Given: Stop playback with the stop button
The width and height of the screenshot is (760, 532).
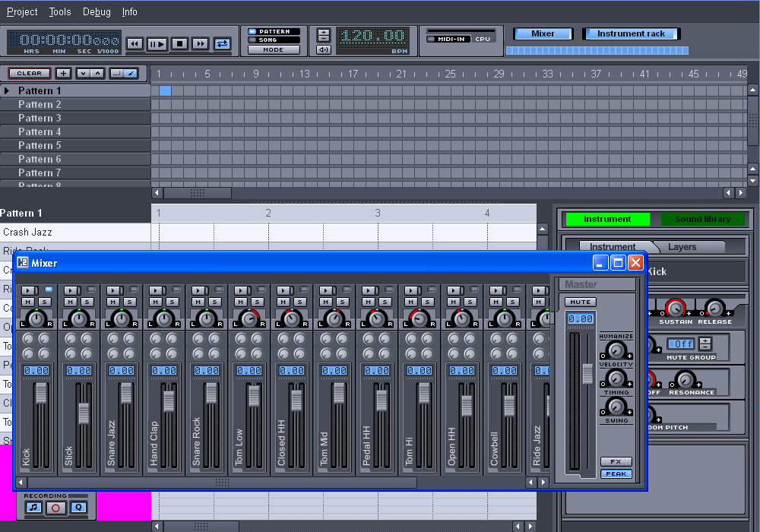Looking at the screenshot, I should 179,43.
